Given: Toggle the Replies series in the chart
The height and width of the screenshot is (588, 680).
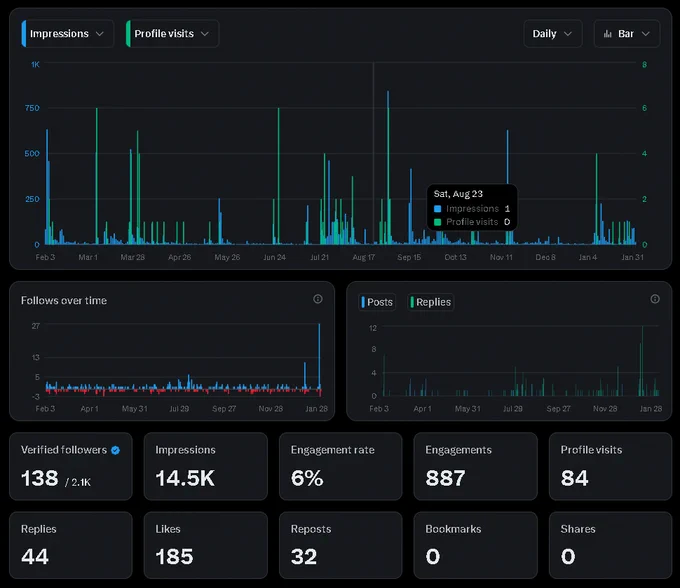Looking at the screenshot, I should 431,302.
